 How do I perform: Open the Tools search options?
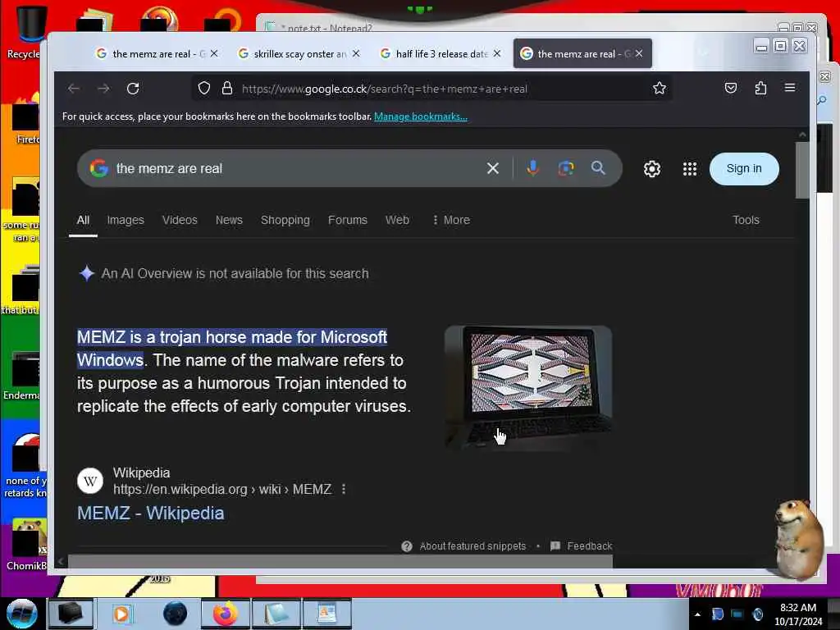click(746, 220)
